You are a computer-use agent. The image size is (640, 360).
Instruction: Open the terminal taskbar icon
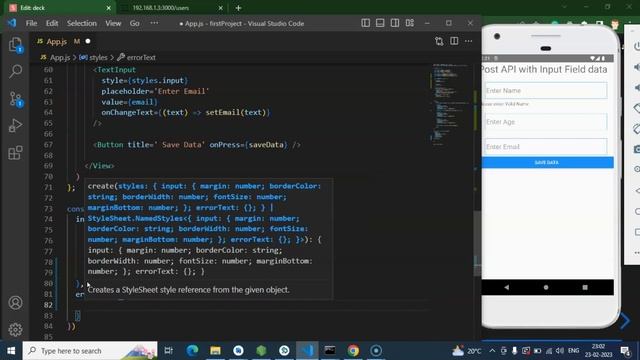tap(330, 351)
